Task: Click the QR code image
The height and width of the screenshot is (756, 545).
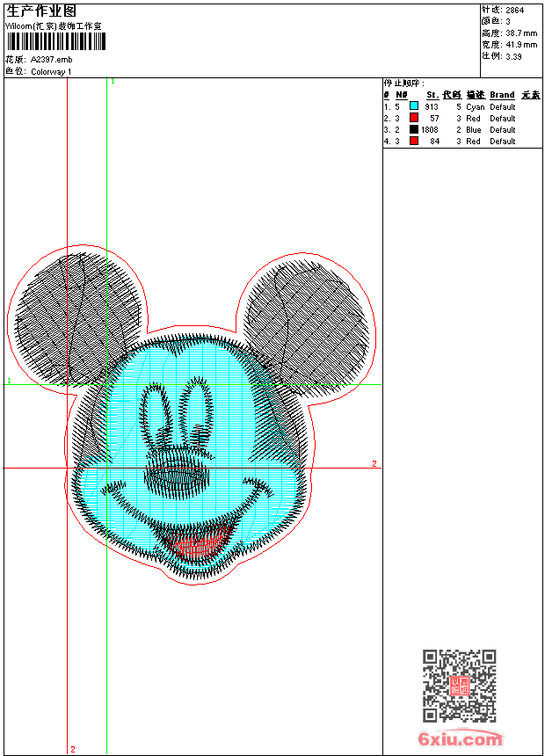Action: pyautogui.click(x=459, y=686)
